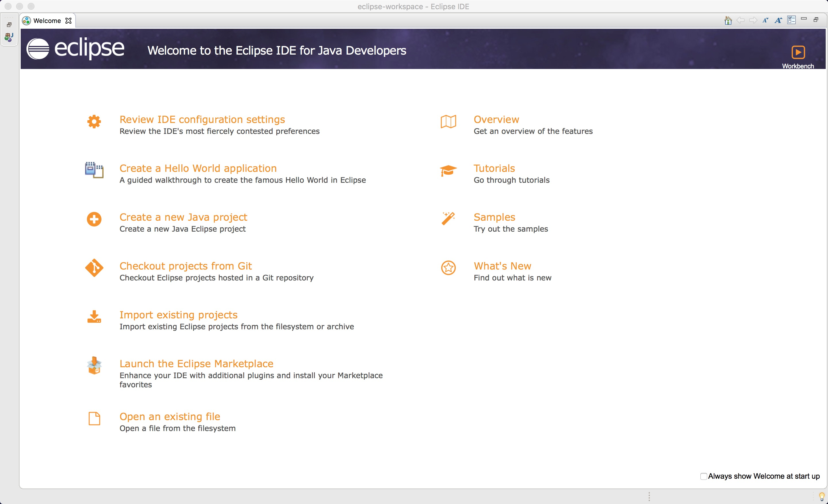
Task: Open the Open an existing file link
Action: [170, 417]
